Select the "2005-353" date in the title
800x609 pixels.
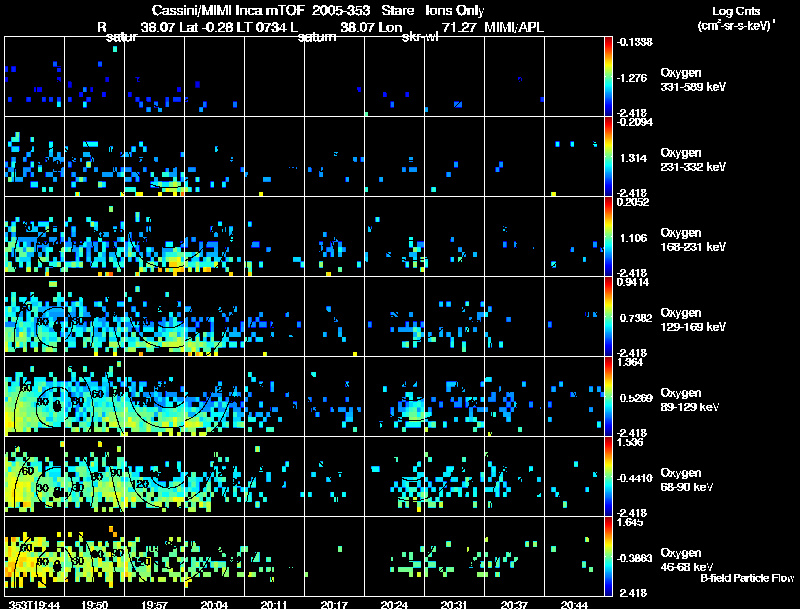[x=340, y=10]
